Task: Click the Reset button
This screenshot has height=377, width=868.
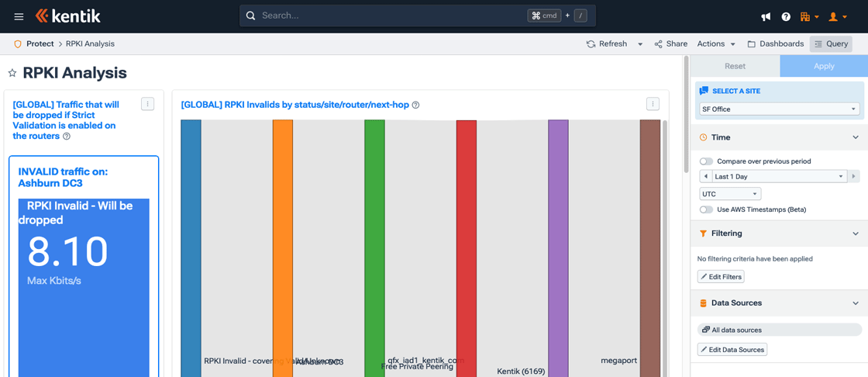Action: [x=735, y=66]
